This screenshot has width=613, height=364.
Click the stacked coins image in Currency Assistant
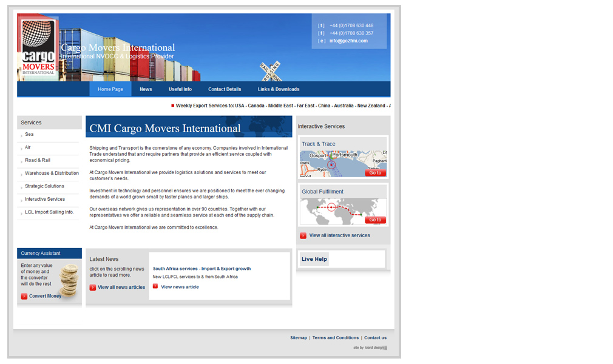[x=69, y=280]
